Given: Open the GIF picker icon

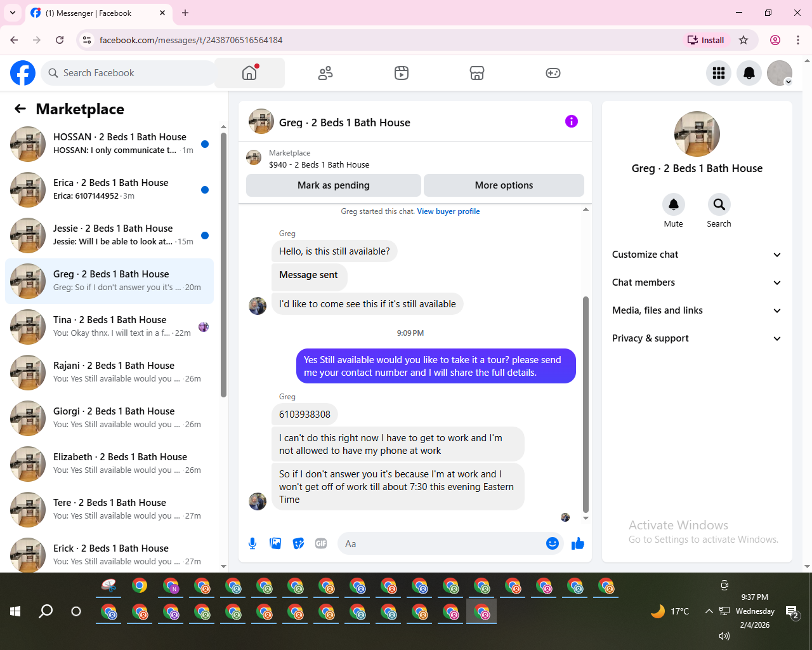Looking at the screenshot, I should coord(321,543).
